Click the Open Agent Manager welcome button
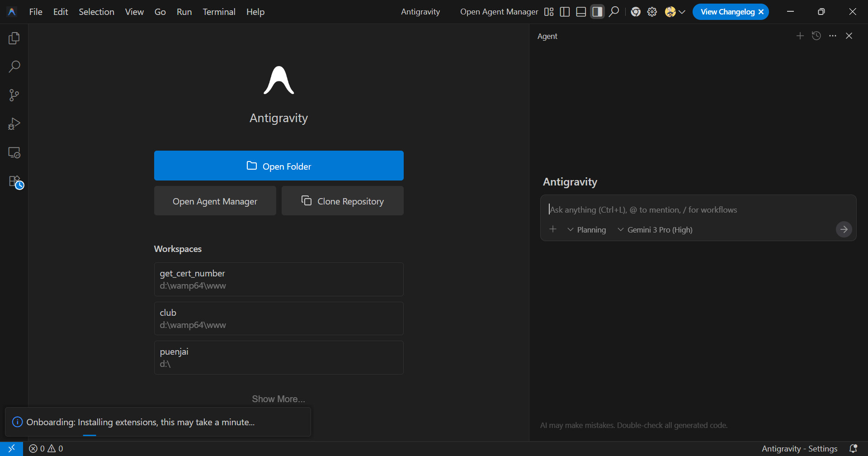 215,201
